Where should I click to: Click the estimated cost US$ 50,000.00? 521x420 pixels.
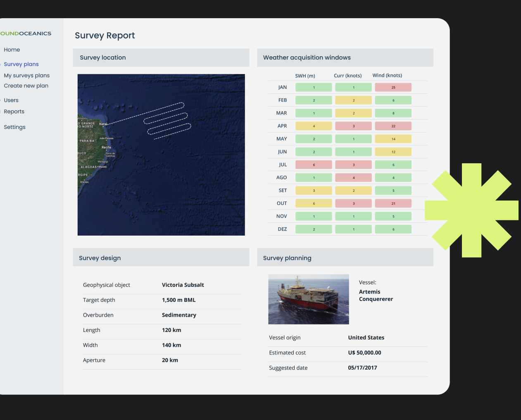tap(364, 353)
